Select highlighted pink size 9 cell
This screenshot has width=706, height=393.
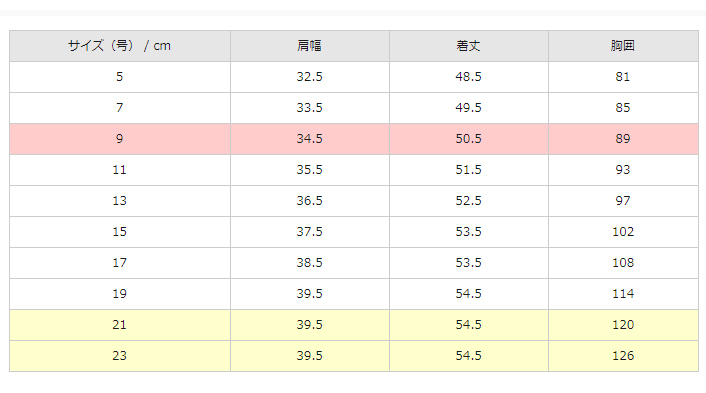coord(120,139)
